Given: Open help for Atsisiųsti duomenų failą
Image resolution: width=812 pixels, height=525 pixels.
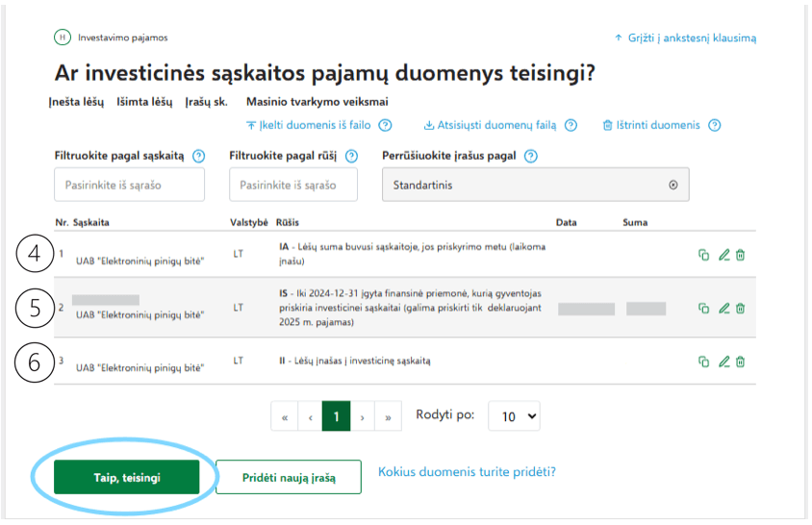Looking at the screenshot, I should pos(571,125).
